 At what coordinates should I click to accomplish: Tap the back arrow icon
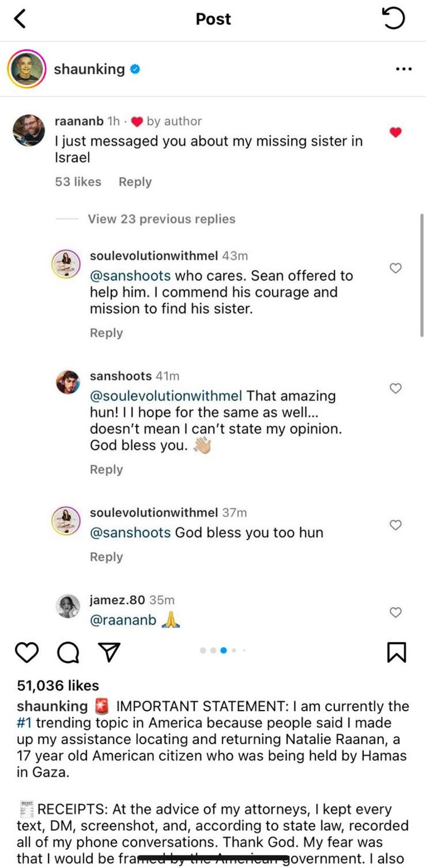(x=20, y=19)
